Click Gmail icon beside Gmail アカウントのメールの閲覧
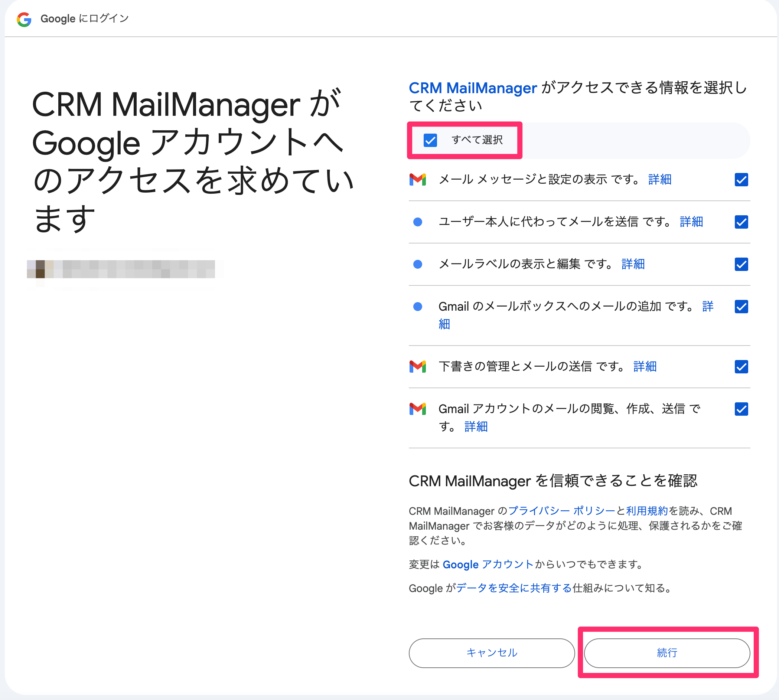 point(417,409)
